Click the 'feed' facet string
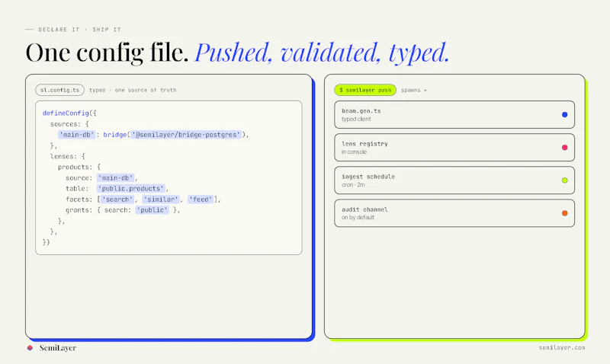The width and height of the screenshot is (610, 364). tap(201, 200)
